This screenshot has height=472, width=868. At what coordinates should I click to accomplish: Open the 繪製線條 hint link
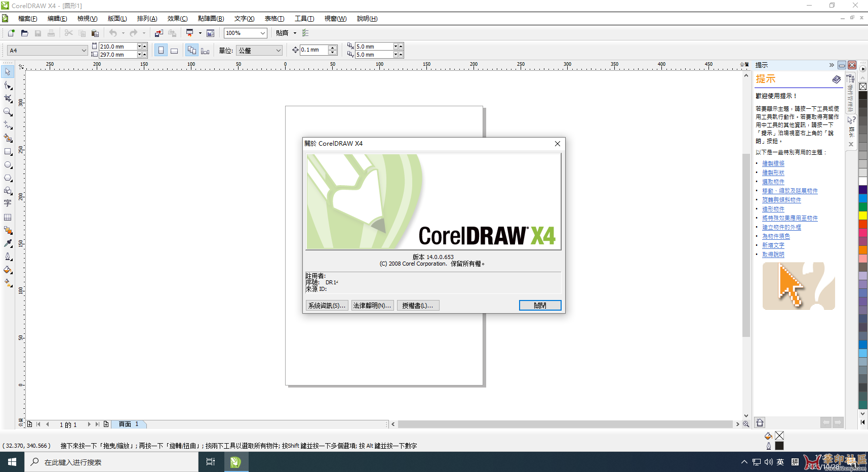point(773,163)
